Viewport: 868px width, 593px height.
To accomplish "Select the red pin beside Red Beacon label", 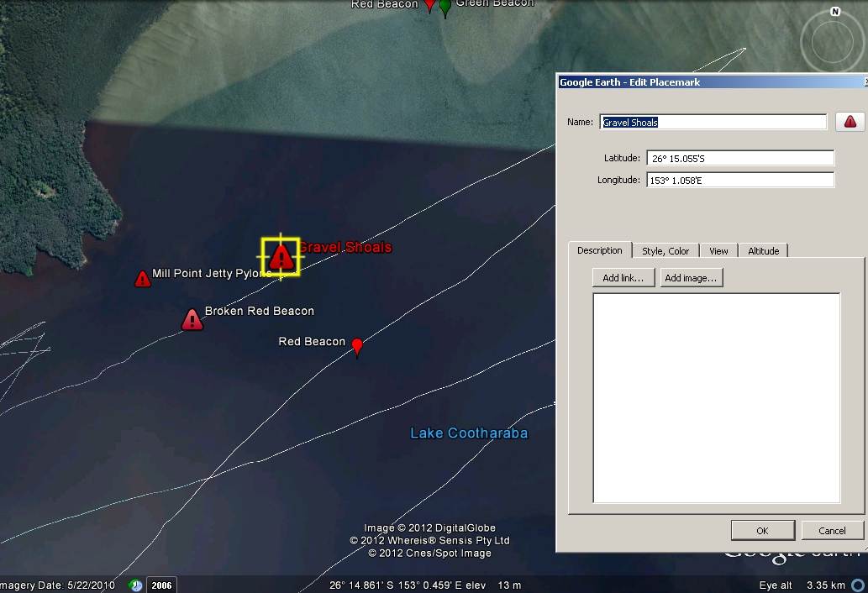I will tap(357, 345).
